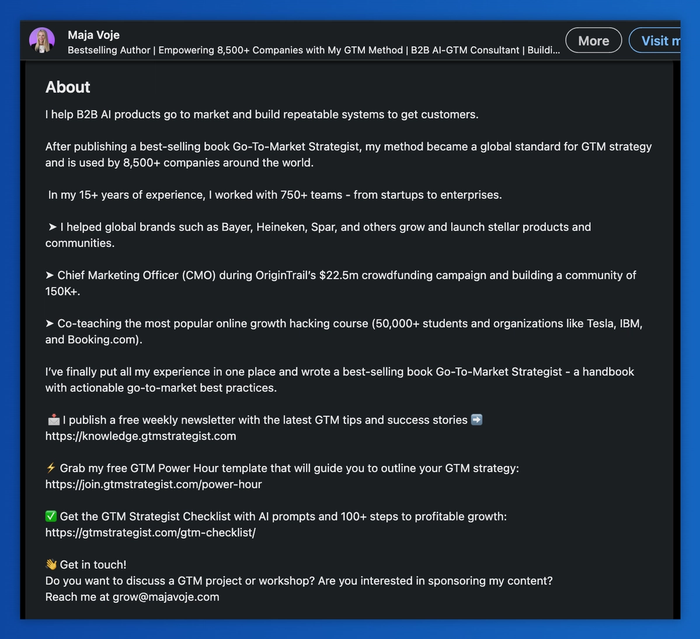The width and height of the screenshot is (700, 639).
Task: Click the green checkmark emoji icon
Action: click(x=51, y=516)
